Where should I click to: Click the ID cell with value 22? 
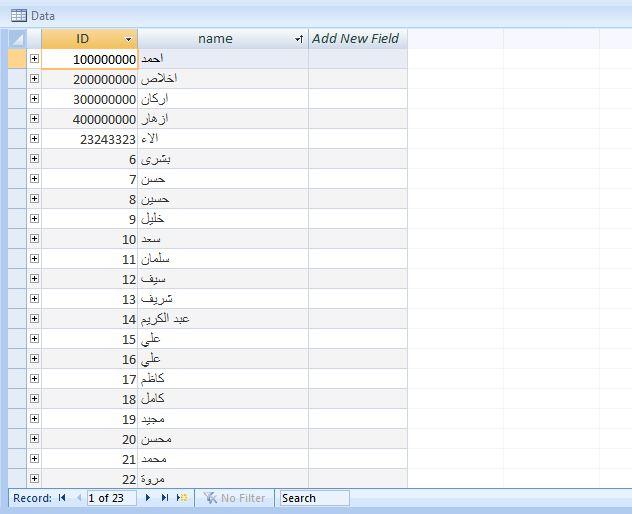[89, 479]
